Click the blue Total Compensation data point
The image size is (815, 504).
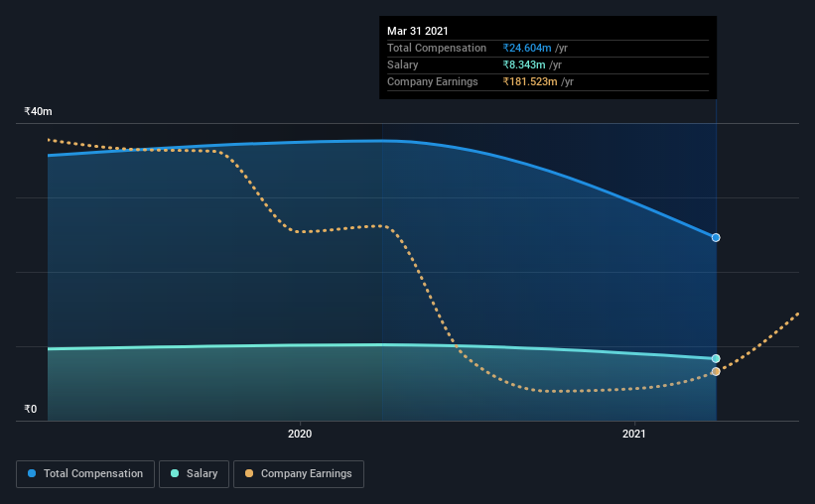click(716, 237)
